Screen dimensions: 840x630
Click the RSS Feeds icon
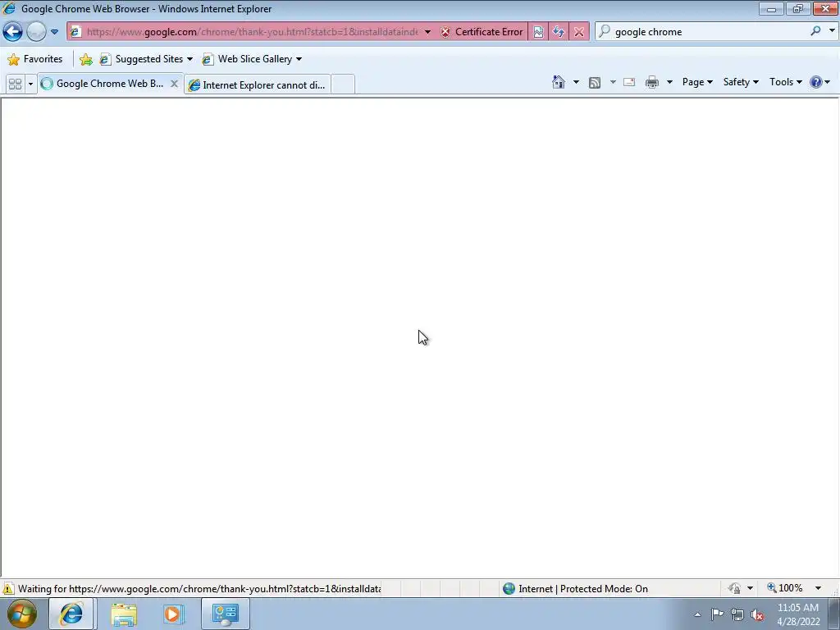tap(594, 82)
